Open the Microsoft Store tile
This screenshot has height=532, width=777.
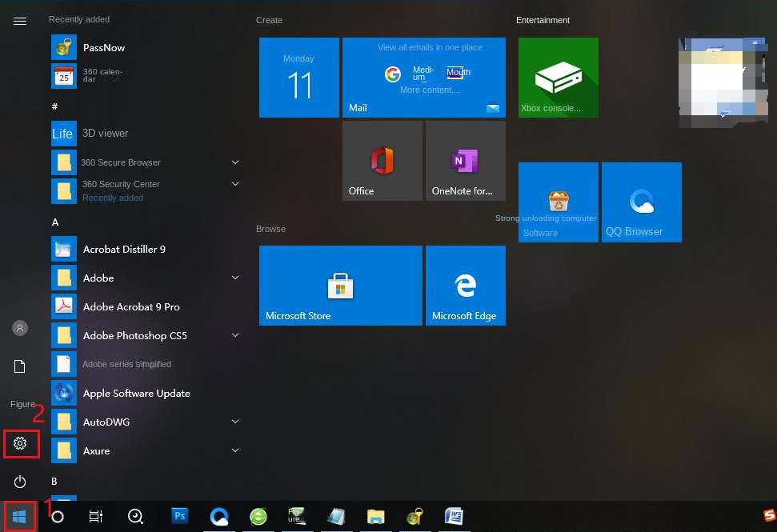coord(340,286)
